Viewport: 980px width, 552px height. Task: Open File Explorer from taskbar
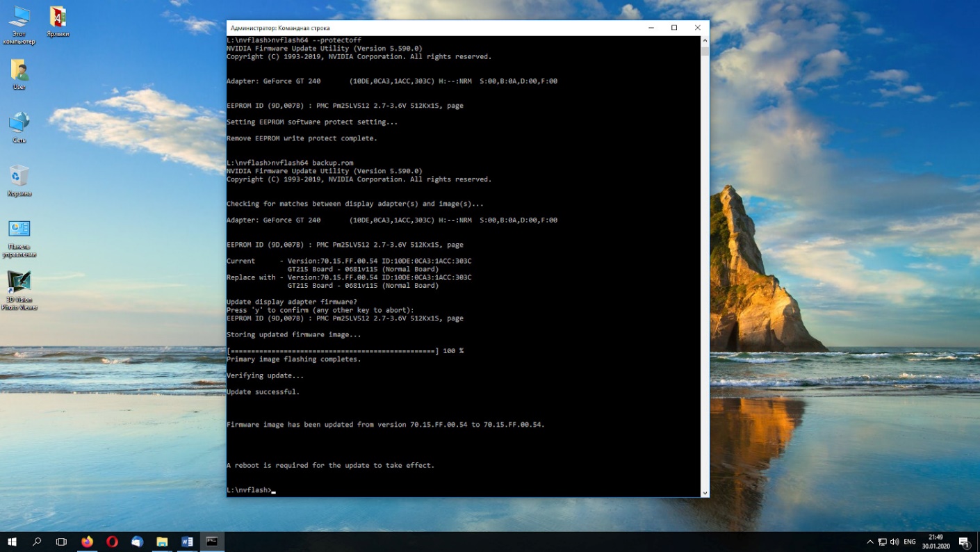(x=162, y=542)
